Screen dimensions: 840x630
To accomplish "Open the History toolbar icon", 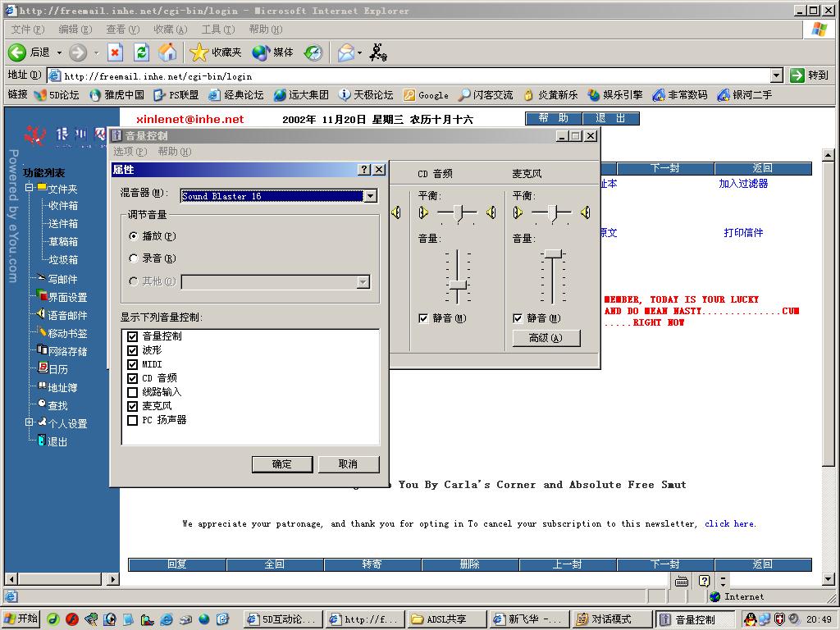I will tap(313, 52).
